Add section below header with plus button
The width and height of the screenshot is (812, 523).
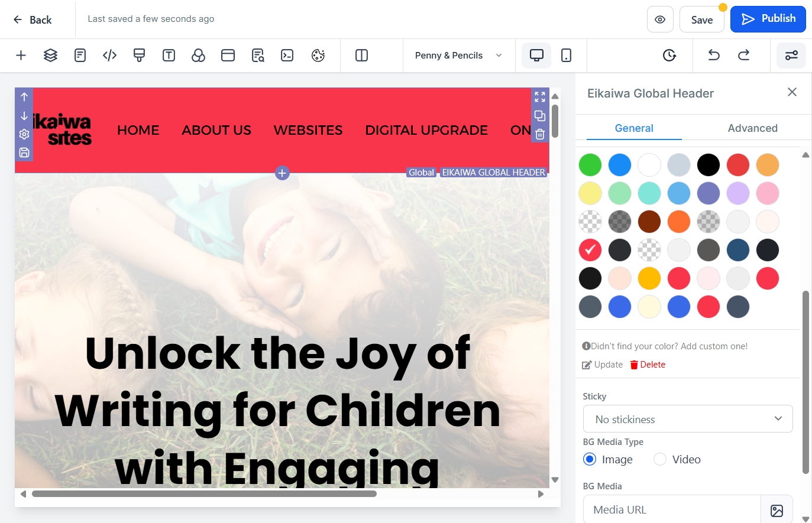tap(282, 173)
